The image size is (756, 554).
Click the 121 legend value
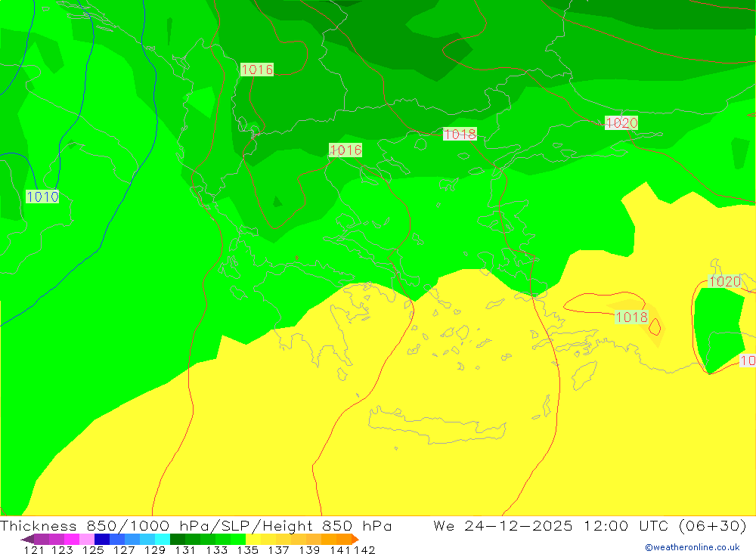coord(34,549)
